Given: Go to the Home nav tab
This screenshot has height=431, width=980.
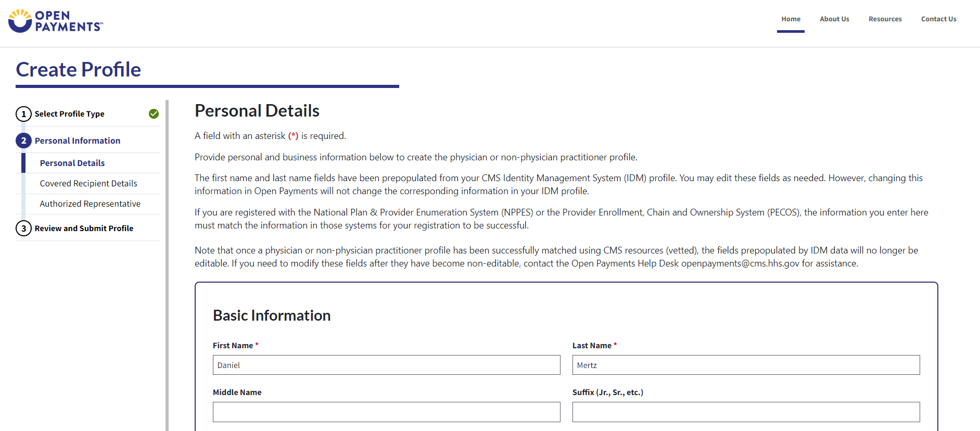Looking at the screenshot, I should tap(791, 19).
